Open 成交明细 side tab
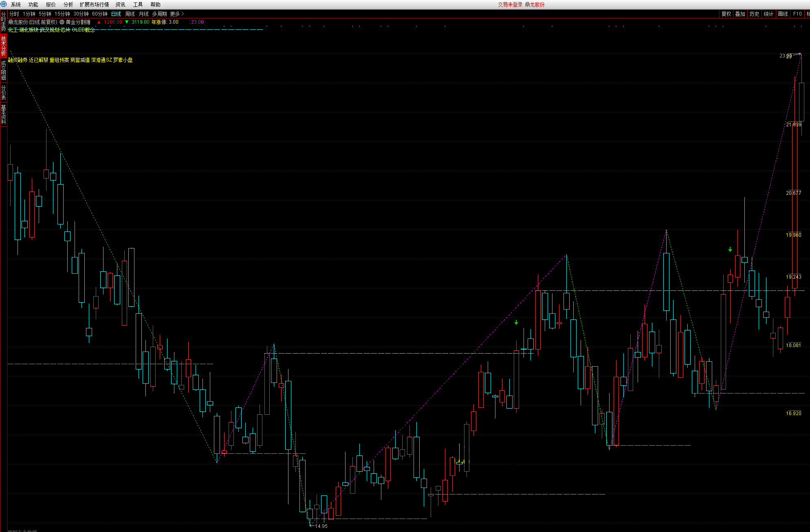 coord(3,70)
